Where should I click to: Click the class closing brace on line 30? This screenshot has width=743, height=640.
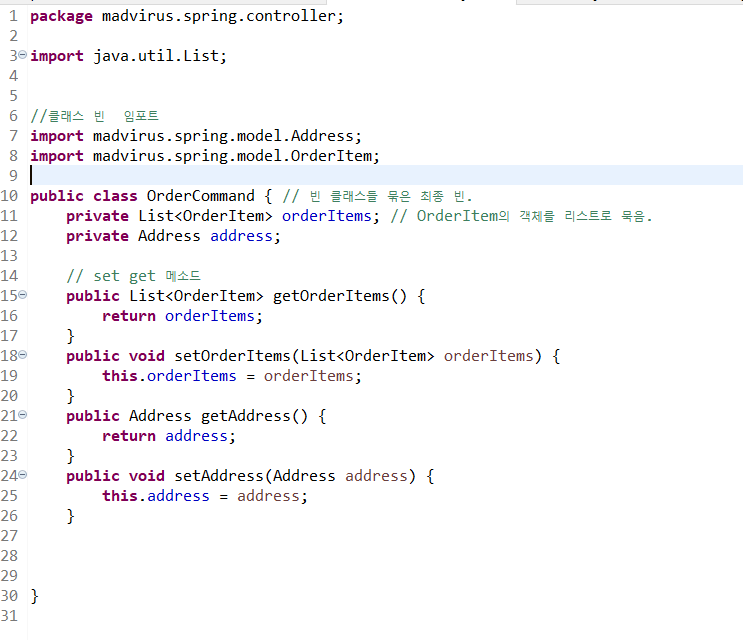pos(34,596)
